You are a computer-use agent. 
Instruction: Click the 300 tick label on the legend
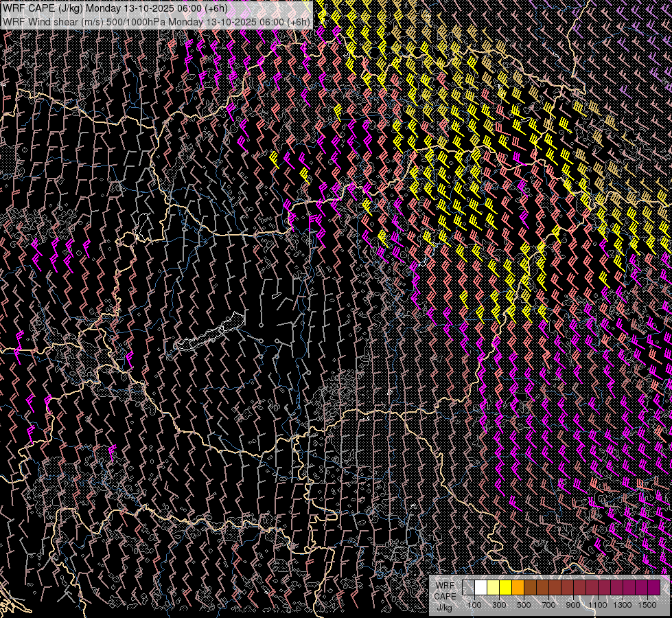[499, 605]
